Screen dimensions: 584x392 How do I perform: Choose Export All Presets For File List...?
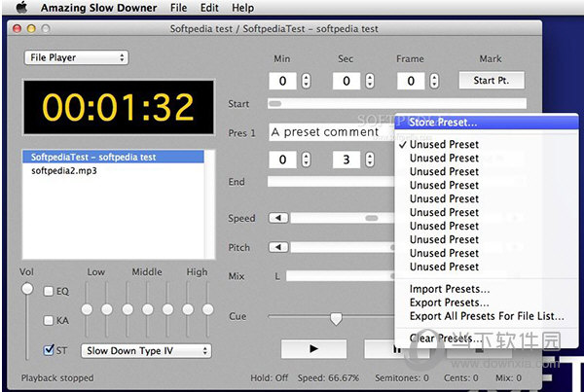tap(487, 316)
